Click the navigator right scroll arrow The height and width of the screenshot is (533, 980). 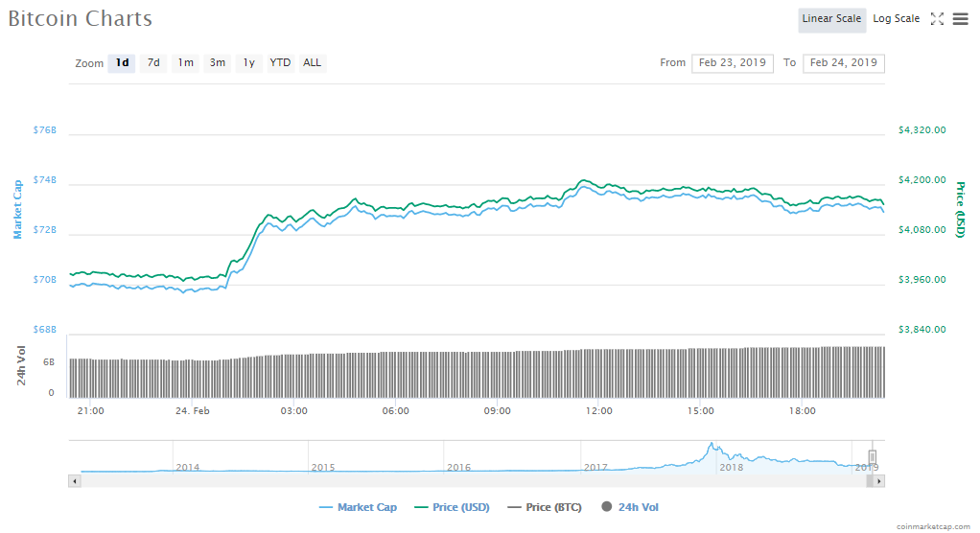[879, 480]
